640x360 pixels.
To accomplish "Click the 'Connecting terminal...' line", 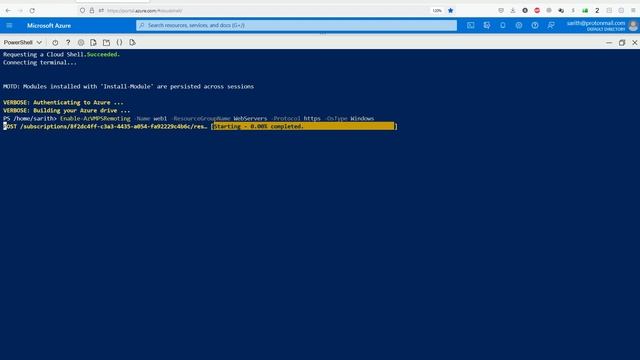I will point(40,62).
